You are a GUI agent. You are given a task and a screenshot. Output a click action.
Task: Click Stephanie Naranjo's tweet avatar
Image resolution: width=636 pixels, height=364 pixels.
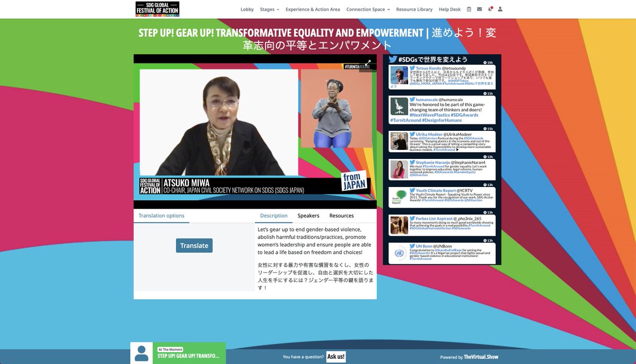pos(399,170)
